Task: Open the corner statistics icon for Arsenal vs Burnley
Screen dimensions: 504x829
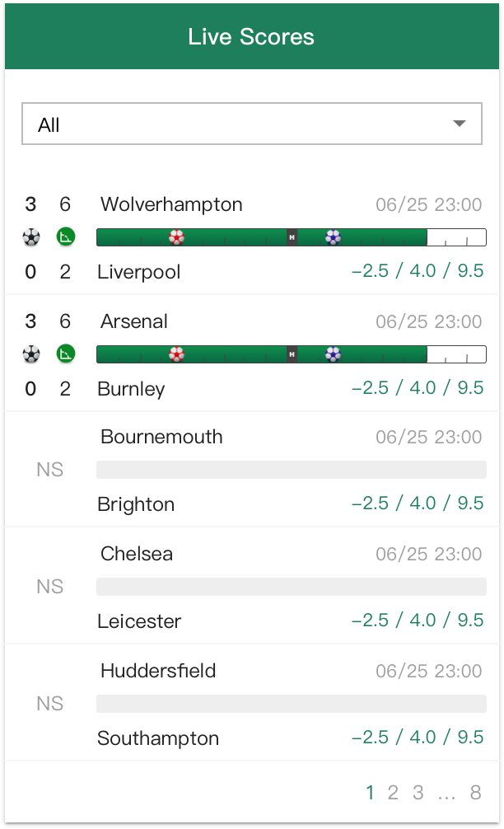Action: pos(65,354)
